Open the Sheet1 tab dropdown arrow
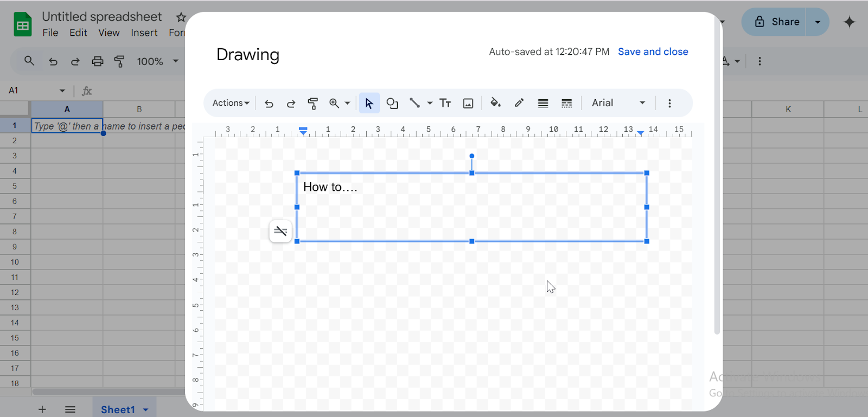This screenshot has height=417, width=868. coord(145,410)
